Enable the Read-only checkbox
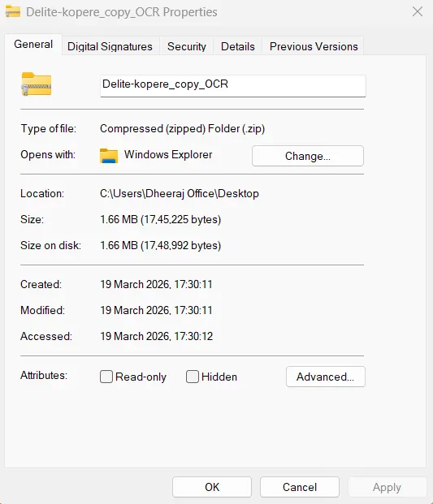Viewport: 433px width, 504px height. tap(106, 377)
